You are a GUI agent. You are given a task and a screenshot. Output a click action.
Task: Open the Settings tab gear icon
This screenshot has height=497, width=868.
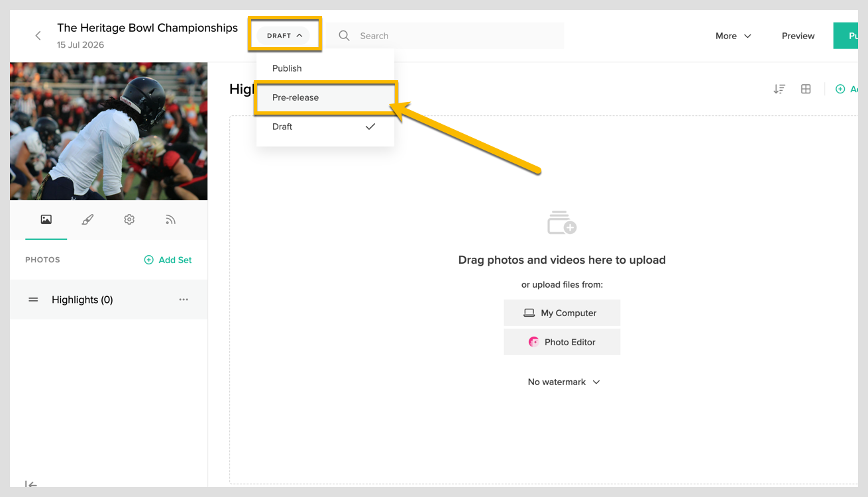pos(129,219)
